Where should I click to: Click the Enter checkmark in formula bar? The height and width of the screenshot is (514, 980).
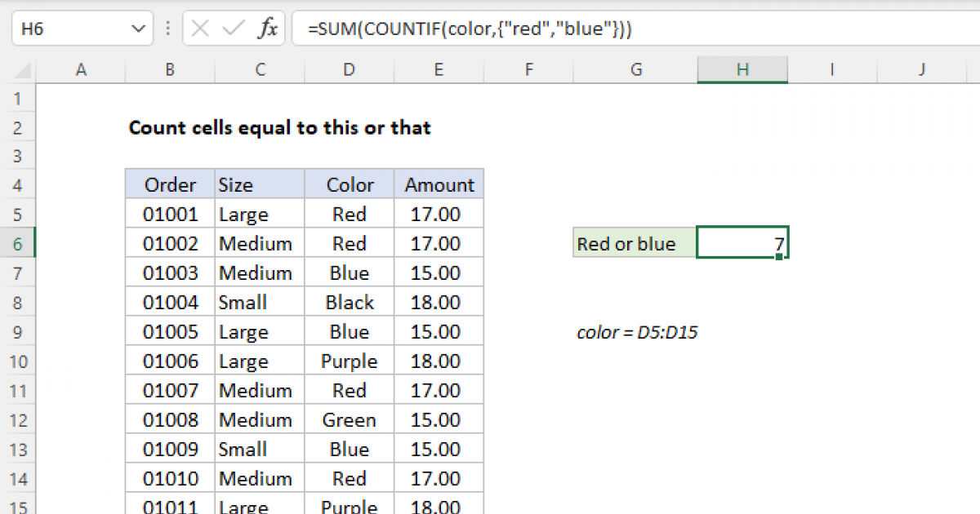[234, 29]
